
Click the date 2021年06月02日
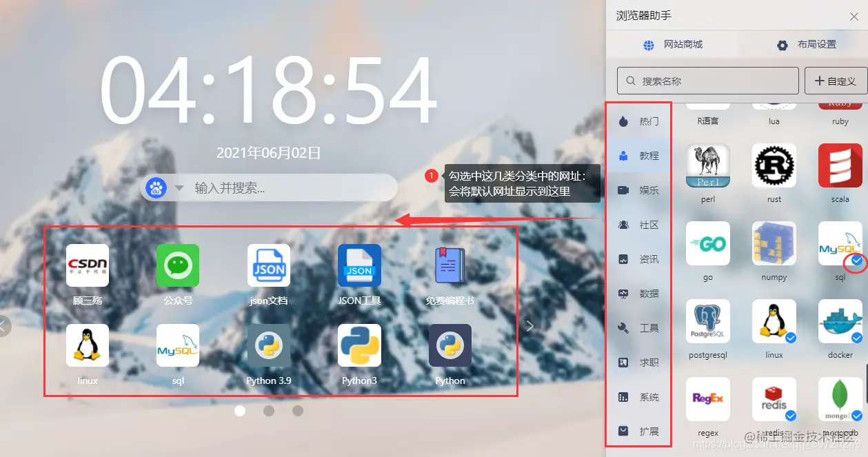[269, 153]
